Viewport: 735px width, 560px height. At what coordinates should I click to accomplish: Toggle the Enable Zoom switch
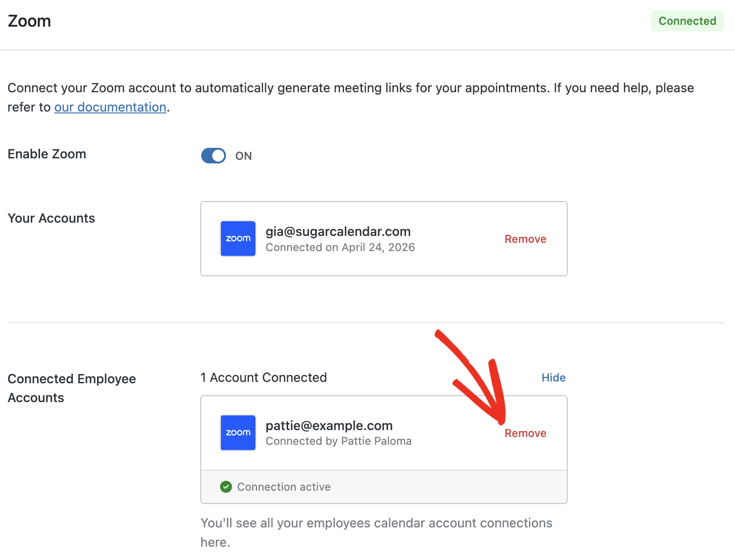214,156
